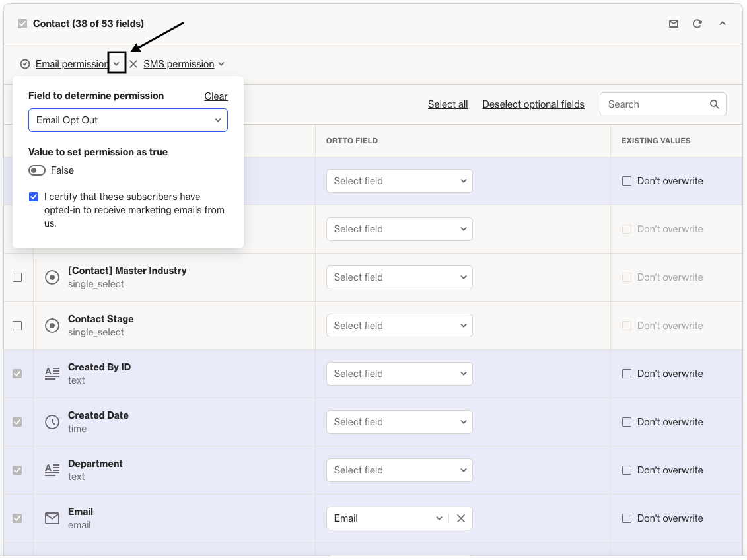
Task: Click the text type icon for Department
Action: (x=52, y=470)
